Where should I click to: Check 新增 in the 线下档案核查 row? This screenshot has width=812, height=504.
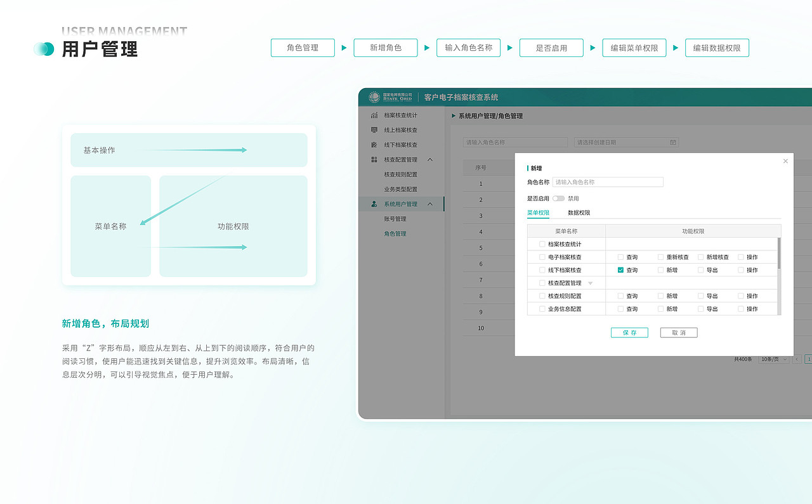point(660,270)
